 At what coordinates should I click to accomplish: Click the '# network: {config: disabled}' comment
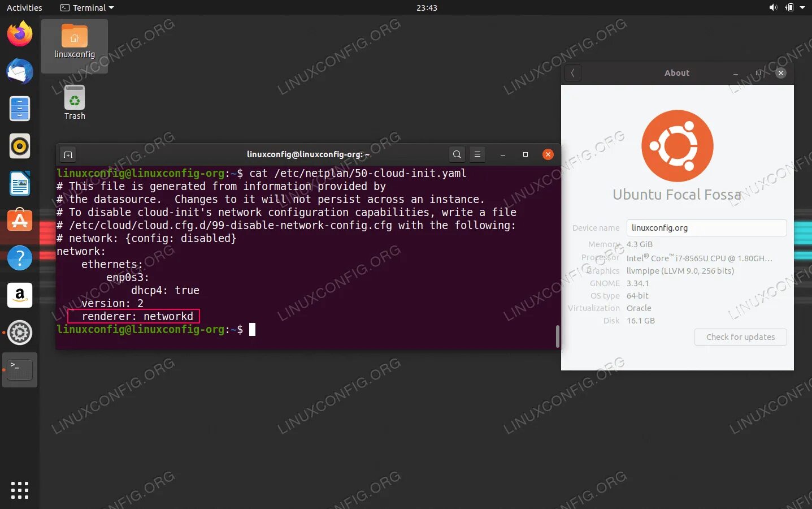click(x=146, y=239)
